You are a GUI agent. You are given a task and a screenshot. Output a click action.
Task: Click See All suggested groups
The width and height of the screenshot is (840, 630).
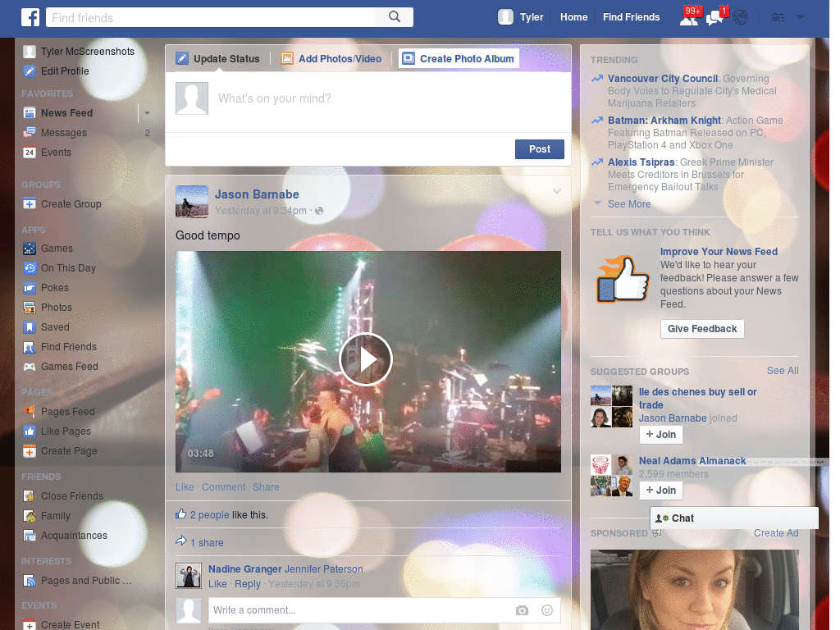783,371
